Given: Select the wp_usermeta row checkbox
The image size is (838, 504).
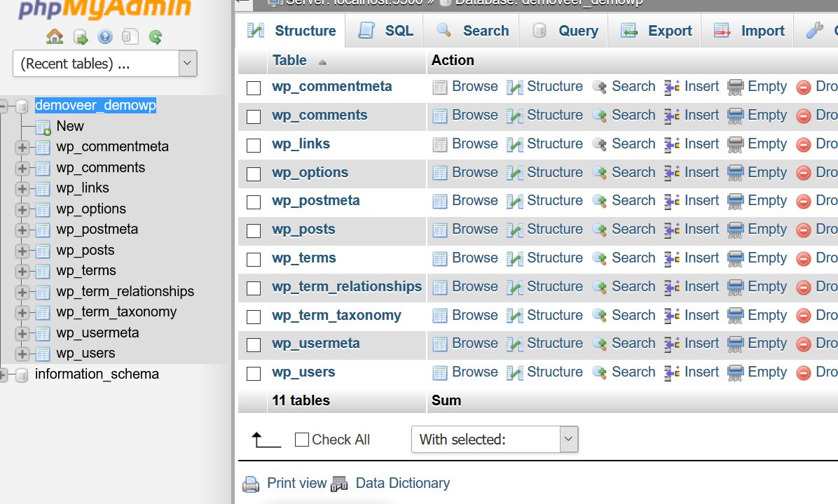Looking at the screenshot, I should tap(253, 344).
